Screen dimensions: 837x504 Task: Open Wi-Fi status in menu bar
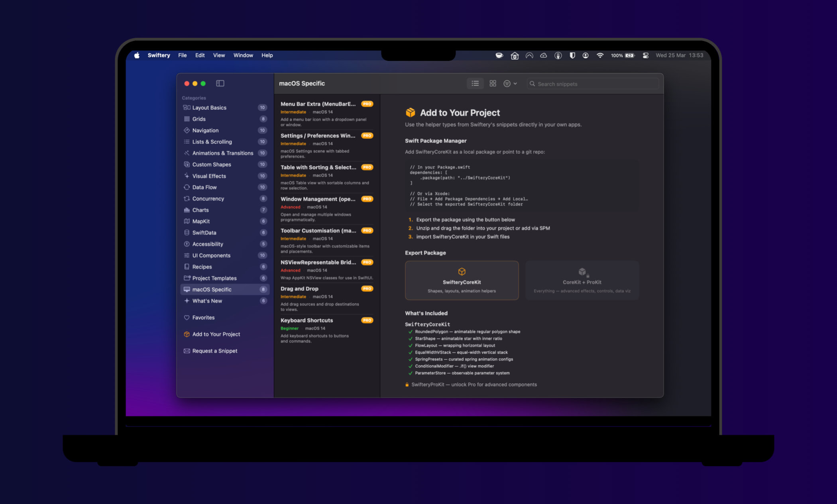coord(600,55)
